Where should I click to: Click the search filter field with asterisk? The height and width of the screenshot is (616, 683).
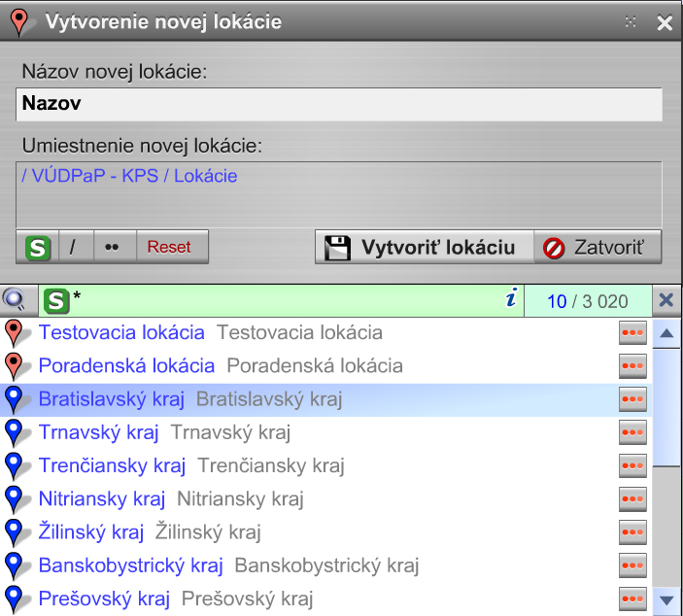[281, 300]
